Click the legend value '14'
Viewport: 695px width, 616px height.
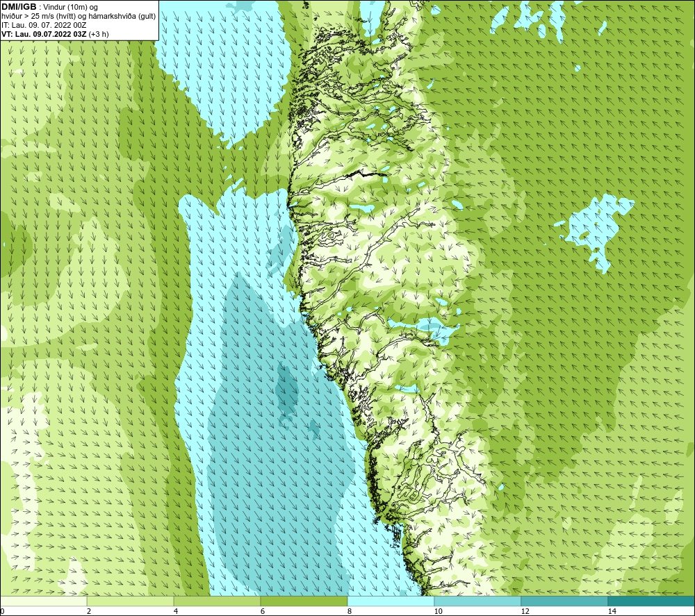click(612, 611)
